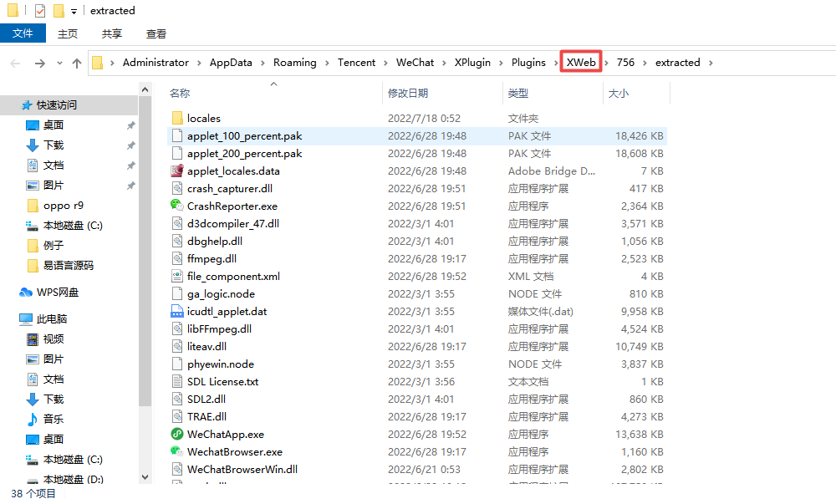Expand the chevron after 756 in path
Screen dimensions: 836x504
pos(645,63)
